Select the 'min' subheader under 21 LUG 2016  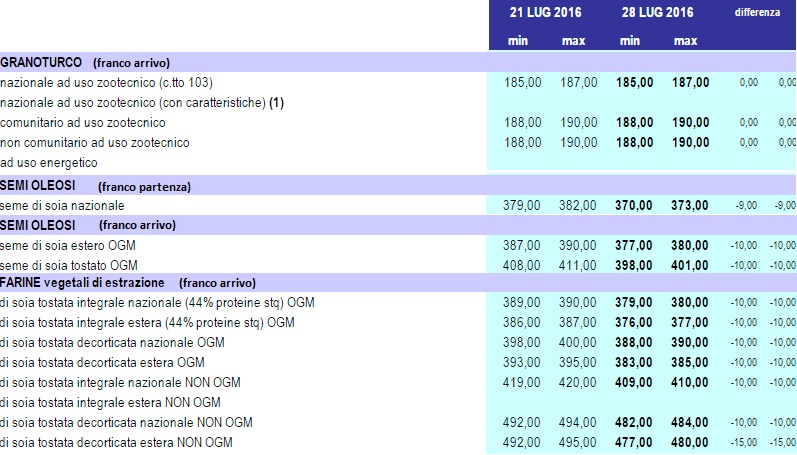pos(517,41)
